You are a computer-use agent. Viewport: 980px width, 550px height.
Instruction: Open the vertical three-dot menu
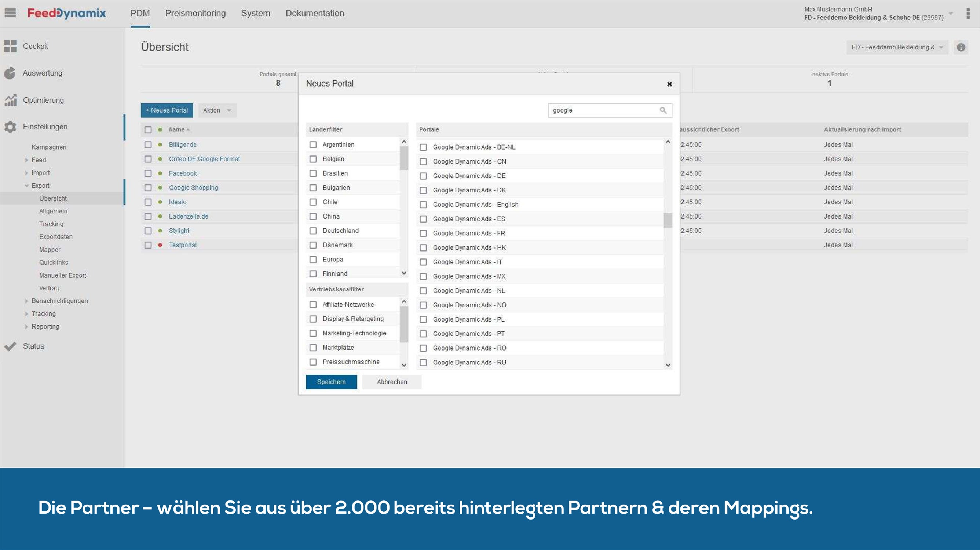click(x=968, y=13)
